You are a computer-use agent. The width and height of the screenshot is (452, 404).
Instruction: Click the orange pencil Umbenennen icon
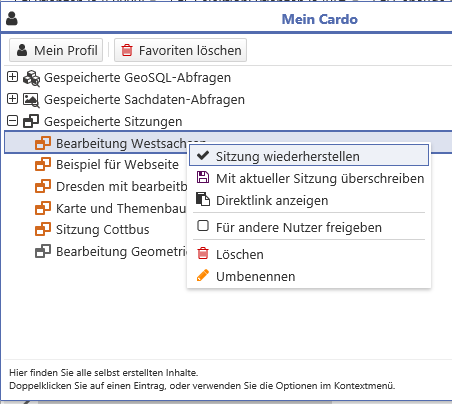(x=203, y=276)
